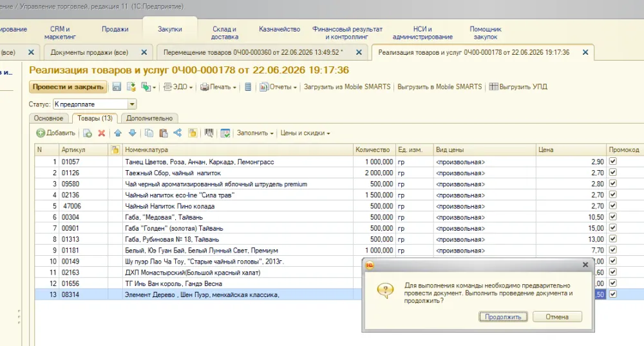This screenshot has width=644, height=346.
Task: Toggle Промокод checkbox for row 13
Action: coord(613,294)
